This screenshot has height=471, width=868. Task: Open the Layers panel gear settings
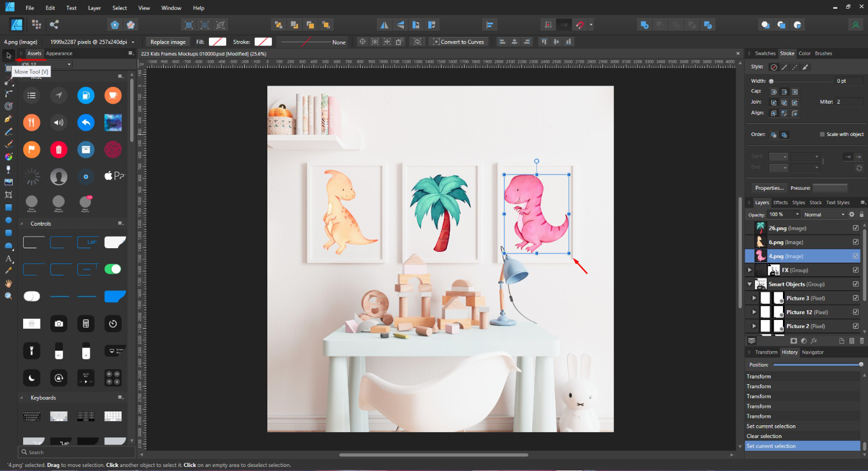point(852,214)
